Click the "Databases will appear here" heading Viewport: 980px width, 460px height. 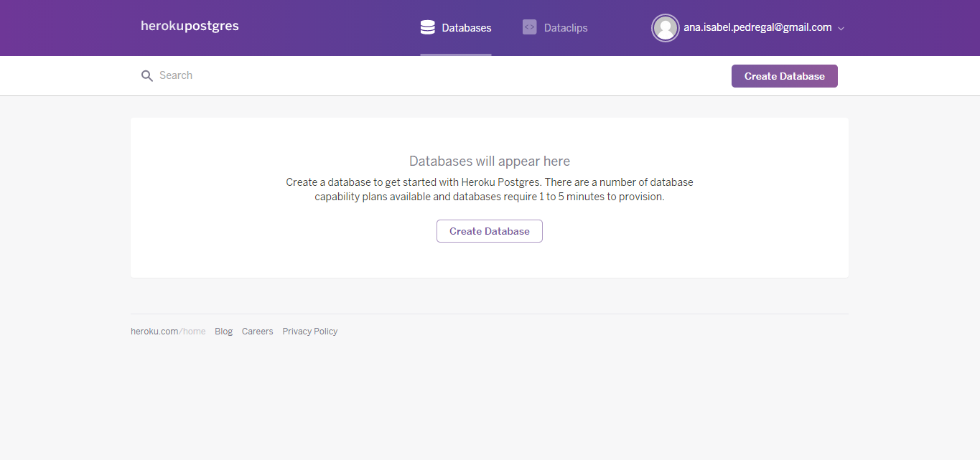pyautogui.click(x=490, y=161)
